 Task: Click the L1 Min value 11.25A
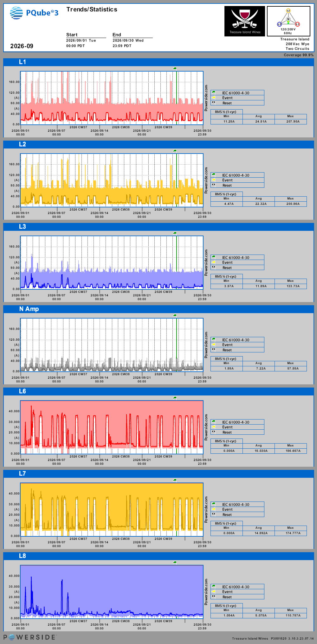(229, 122)
